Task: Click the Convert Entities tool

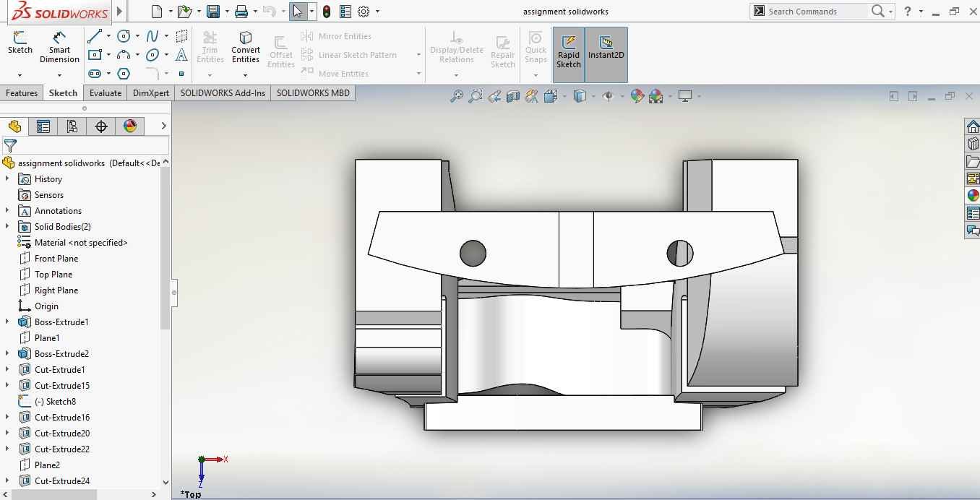Action: click(246, 46)
